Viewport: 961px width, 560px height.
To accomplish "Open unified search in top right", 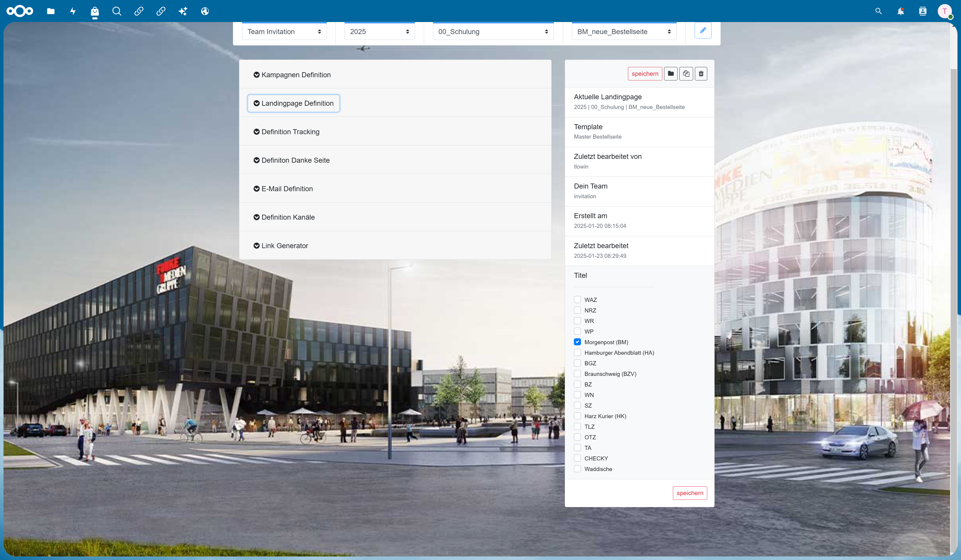I will (x=879, y=11).
